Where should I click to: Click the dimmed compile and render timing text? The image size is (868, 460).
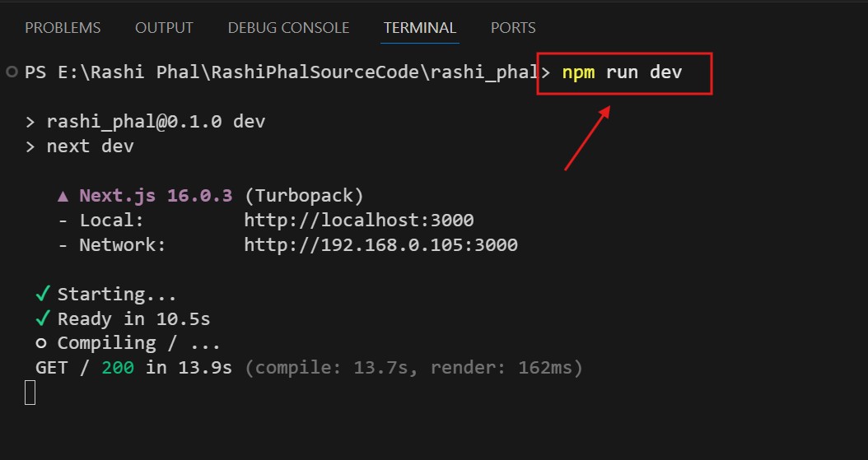coord(413,368)
